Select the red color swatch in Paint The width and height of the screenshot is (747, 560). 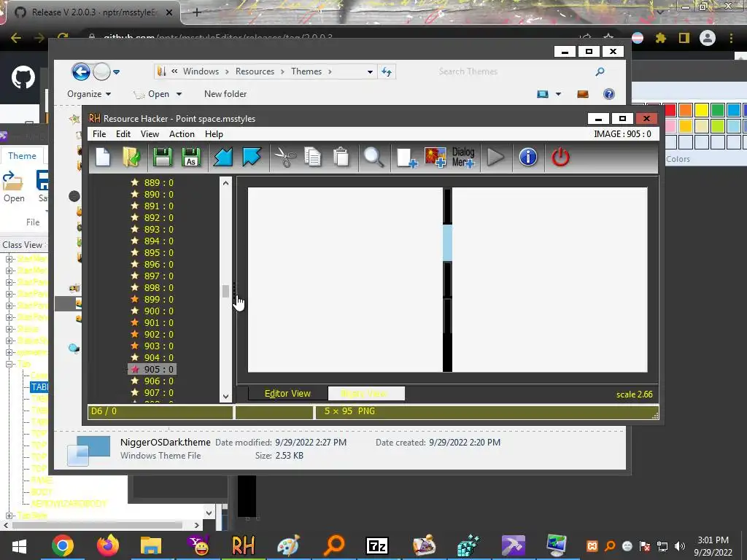coord(670,110)
